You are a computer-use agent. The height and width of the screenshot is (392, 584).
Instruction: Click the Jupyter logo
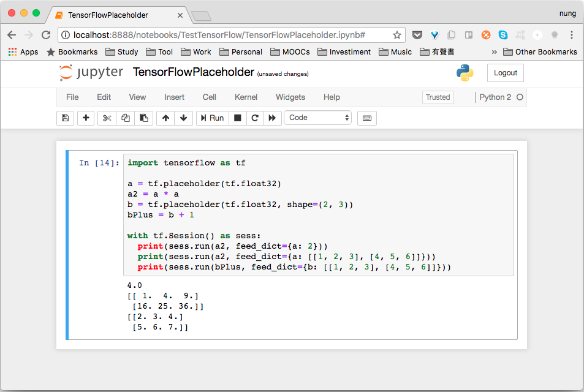[x=91, y=72]
